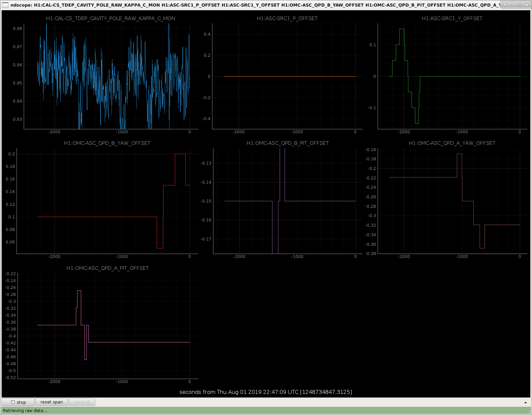Click the 0.98 y-axis tick on KAPPA_C_MON plot

[x=17, y=29]
